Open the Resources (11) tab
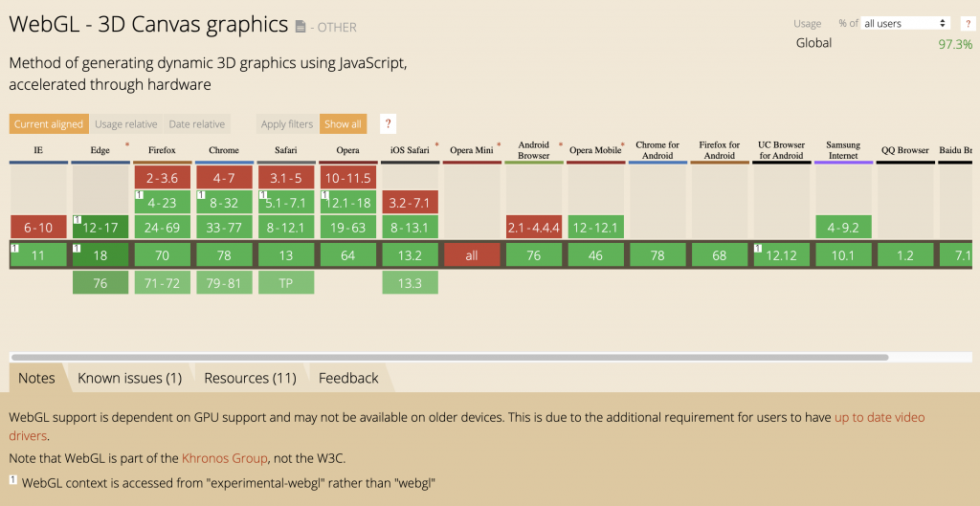This screenshot has width=980, height=506. (x=250, y=378)
